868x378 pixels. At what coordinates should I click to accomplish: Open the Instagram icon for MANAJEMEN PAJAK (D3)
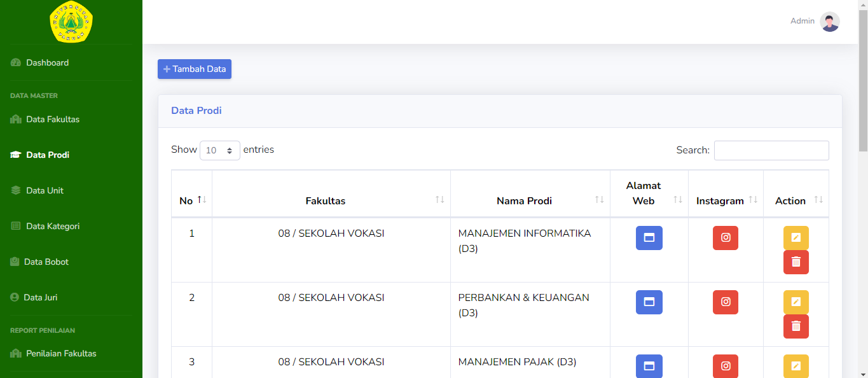click(x=726, y=366)
